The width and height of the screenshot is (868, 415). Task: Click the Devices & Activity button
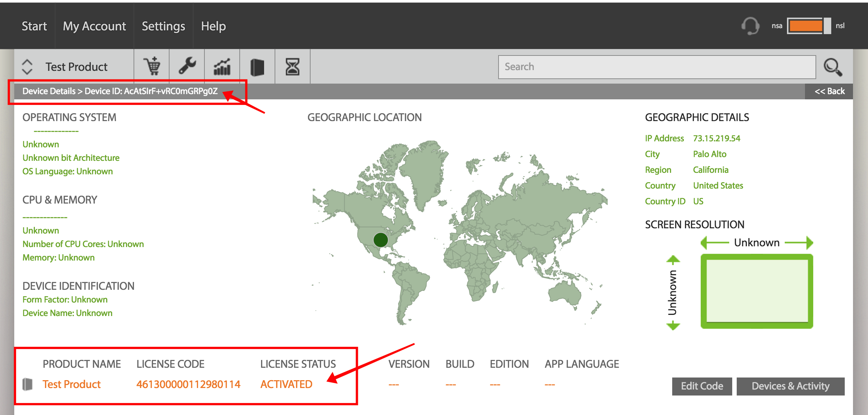(791, 386)
